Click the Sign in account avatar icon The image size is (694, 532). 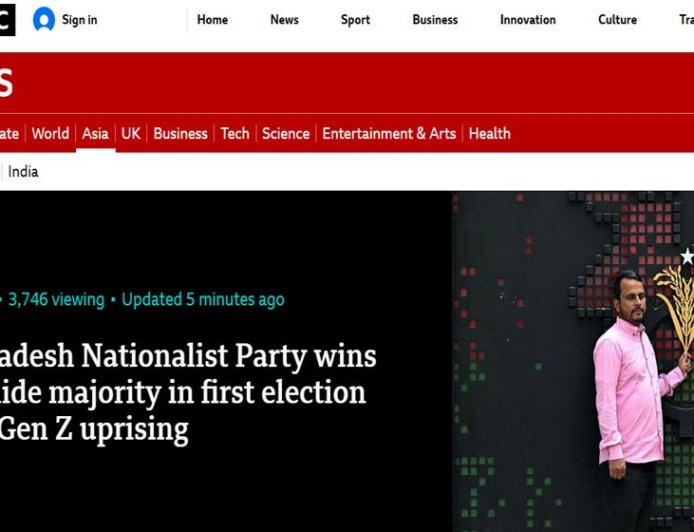44,20
